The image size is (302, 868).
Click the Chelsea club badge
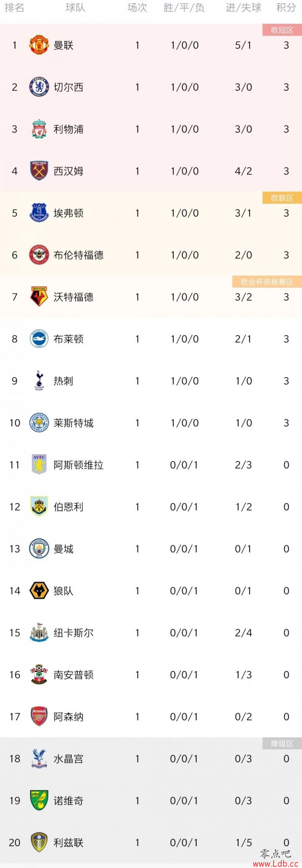pos(39,87)
